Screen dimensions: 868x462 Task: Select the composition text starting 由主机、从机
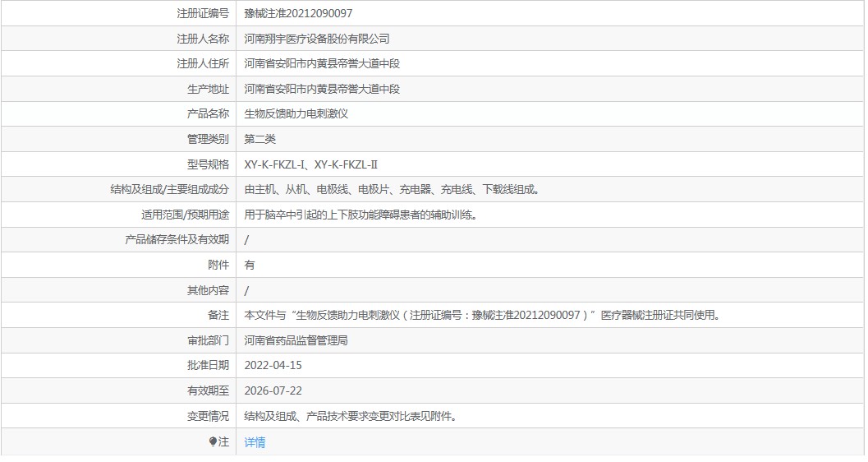[392, 189]
